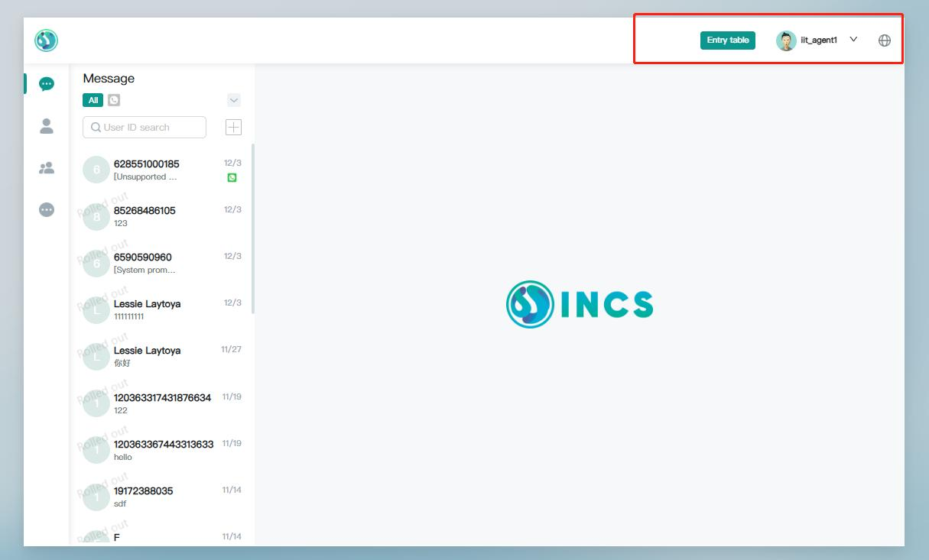Open the Contacts person icon in the sidebar
Screen dimensions: 929x560
(x=47, y=126)
